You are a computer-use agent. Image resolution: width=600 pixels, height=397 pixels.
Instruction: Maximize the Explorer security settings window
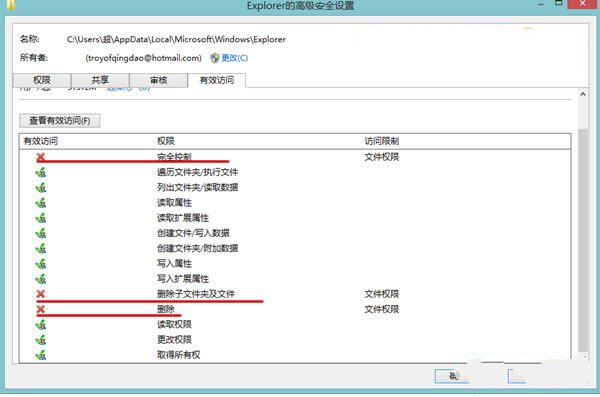point(559,3)
